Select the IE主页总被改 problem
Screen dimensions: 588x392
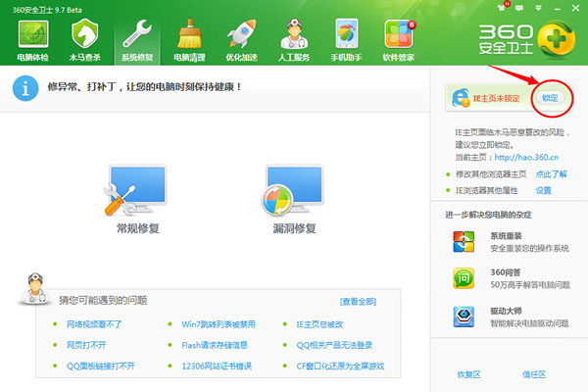319,324
